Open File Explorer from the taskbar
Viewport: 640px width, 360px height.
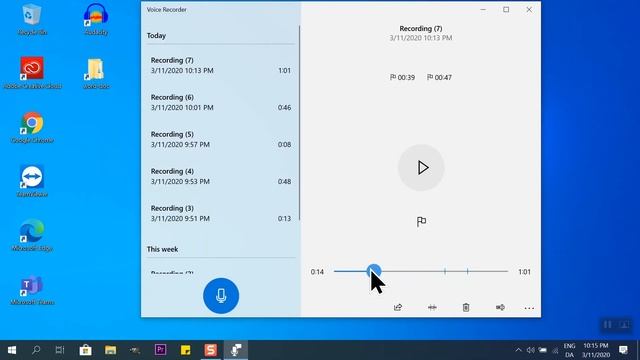pyautogui.click(x=110, y=350)
